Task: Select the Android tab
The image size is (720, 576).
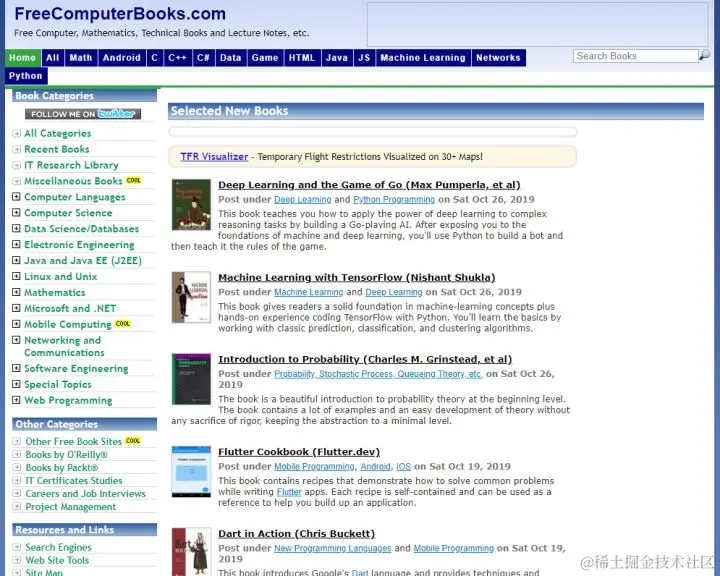Action: pyautogui.click(x=122, y=58)
